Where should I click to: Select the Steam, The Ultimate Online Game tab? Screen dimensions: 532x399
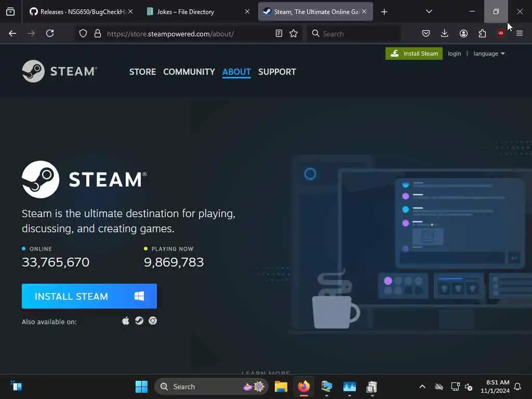coord(315,12)
